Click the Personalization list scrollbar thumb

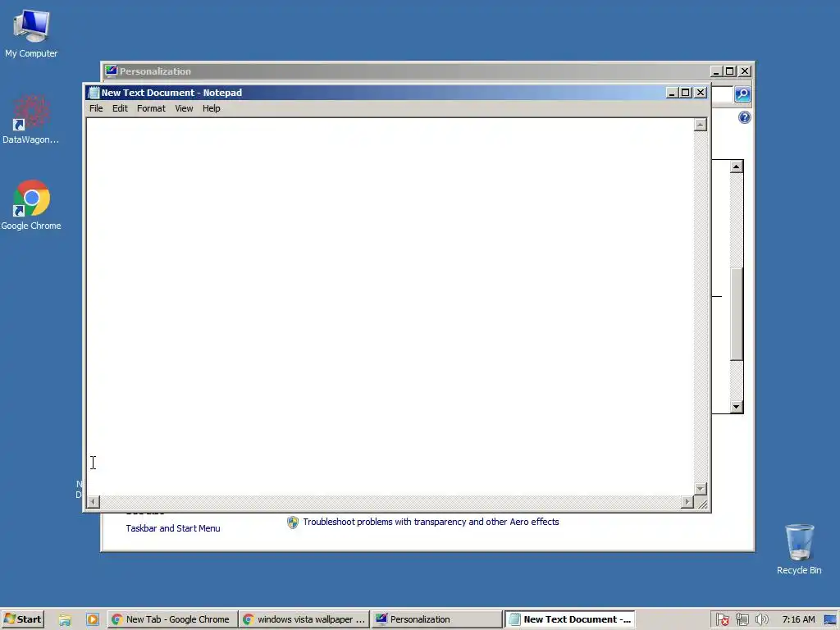(x=736, y=313)
